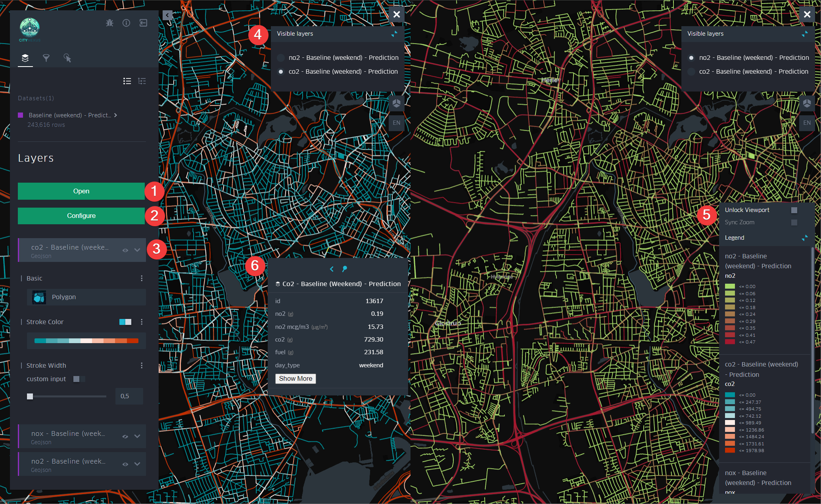The height and width of the screenshot is (504, 821).
Task: Click the green Configure button
Action: (x=81, y=216)
